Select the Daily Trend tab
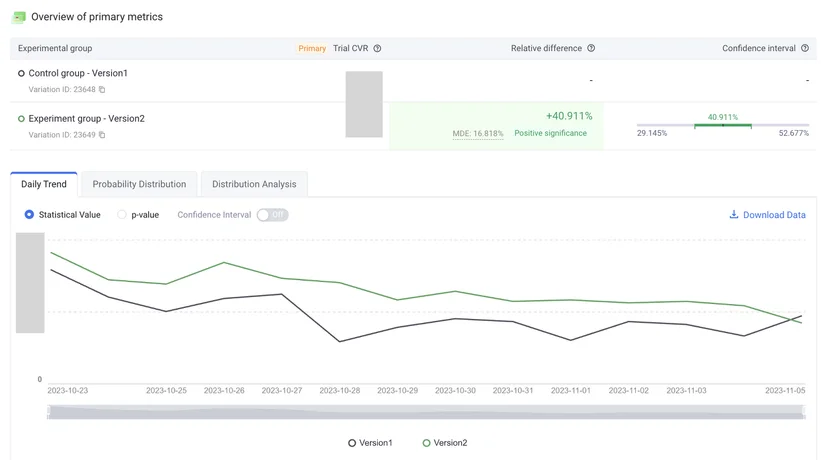 (44, 184)
